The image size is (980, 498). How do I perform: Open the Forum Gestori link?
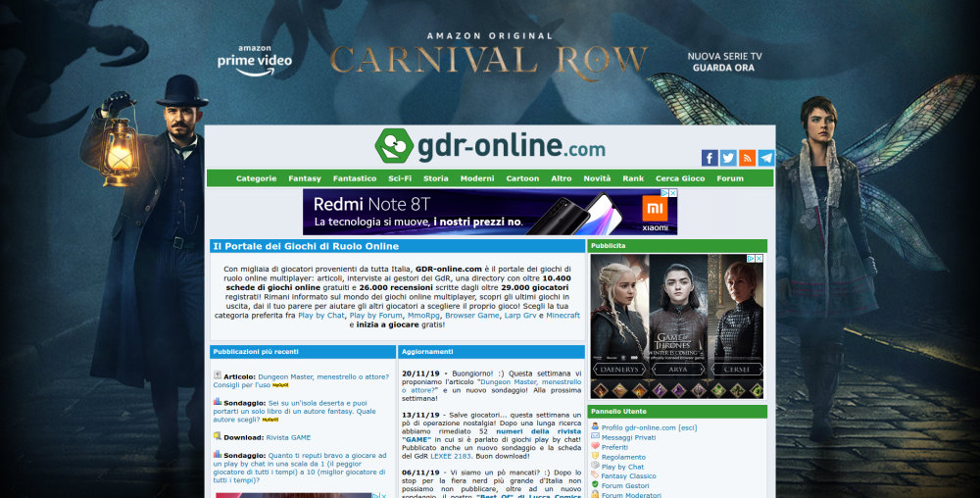coord(625,485)
